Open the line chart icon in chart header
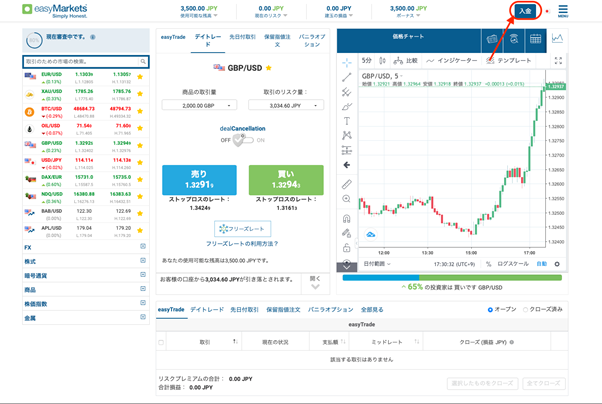This screenshot has width=602, height=404. point(557,38)
